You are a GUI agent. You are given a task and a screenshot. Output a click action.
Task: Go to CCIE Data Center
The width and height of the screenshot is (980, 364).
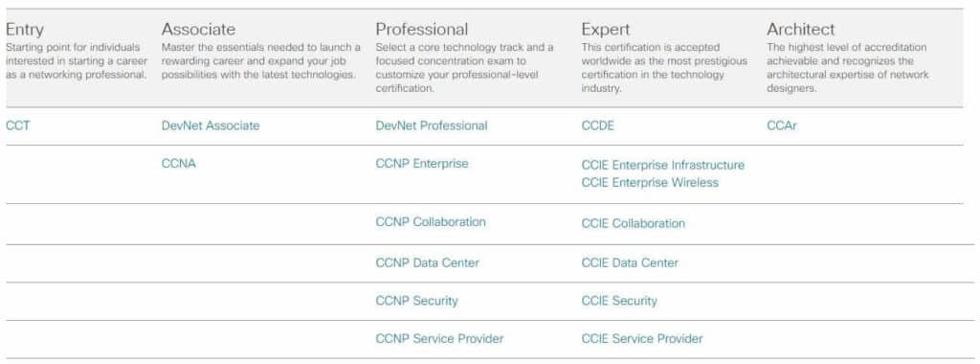(x=630, y=263)
